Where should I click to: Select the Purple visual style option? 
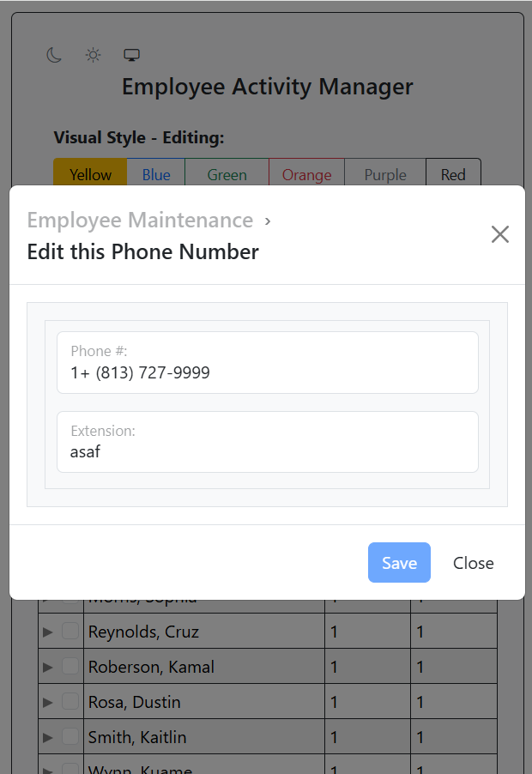(x=385, y=174)
